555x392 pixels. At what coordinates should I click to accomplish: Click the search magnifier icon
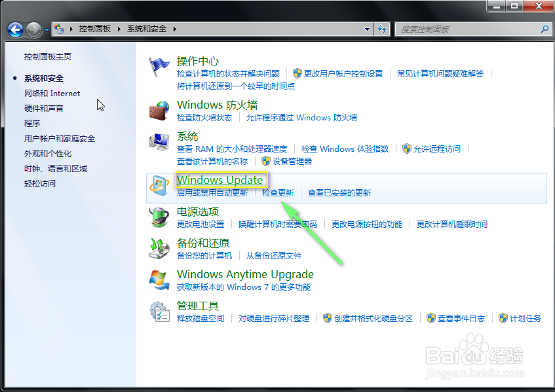click(x=545, y=29)
